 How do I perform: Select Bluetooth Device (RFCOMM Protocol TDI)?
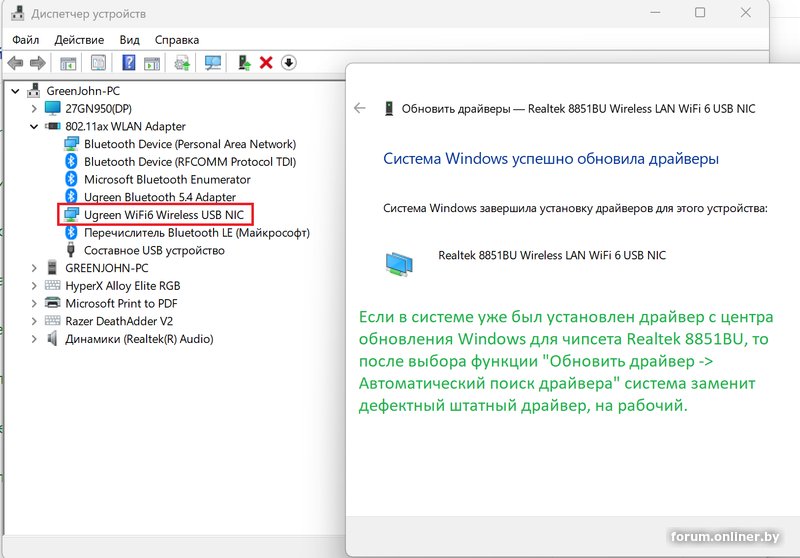[x=190, y=162]
